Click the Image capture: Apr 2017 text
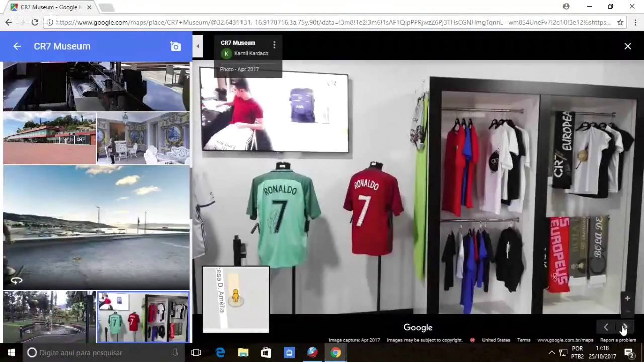 tap(354, 340)
